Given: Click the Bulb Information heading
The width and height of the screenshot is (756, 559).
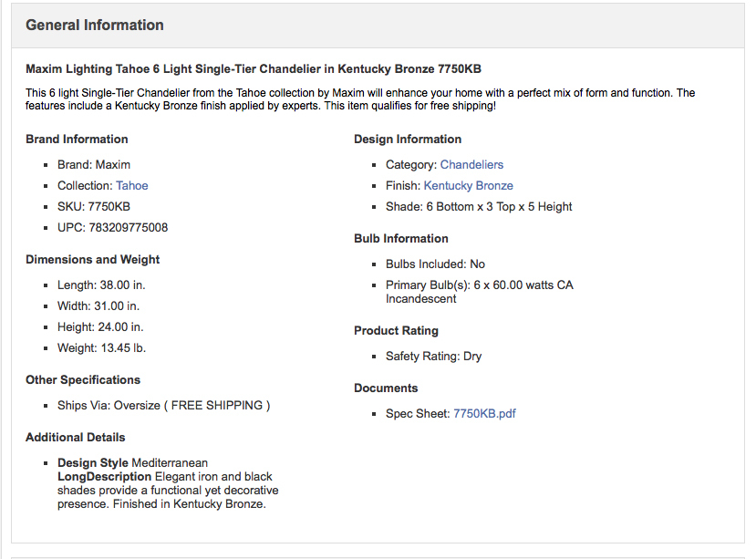Looking at the screenshot, I should click(x=401, y=239).
